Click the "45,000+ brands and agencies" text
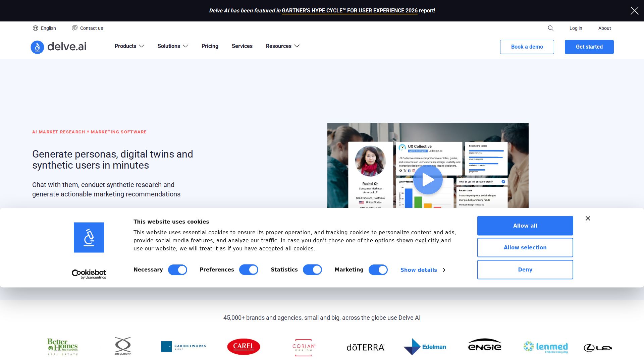The width and height of the screenshot is (644, 362). coord(322,318)
